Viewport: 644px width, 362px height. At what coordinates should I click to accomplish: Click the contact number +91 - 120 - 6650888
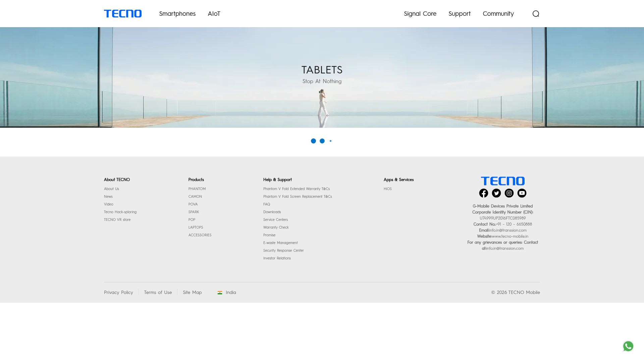(x=514, y=224)
